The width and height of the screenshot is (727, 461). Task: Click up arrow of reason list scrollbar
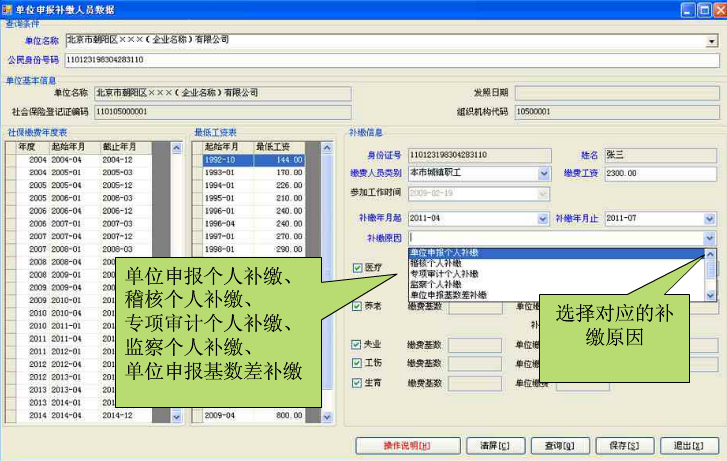point(710,254)
